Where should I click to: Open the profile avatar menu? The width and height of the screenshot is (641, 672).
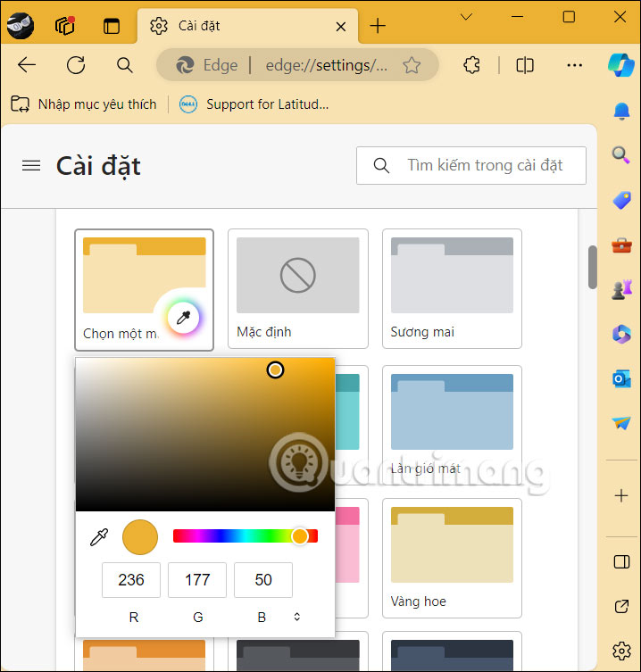[21, 26]
